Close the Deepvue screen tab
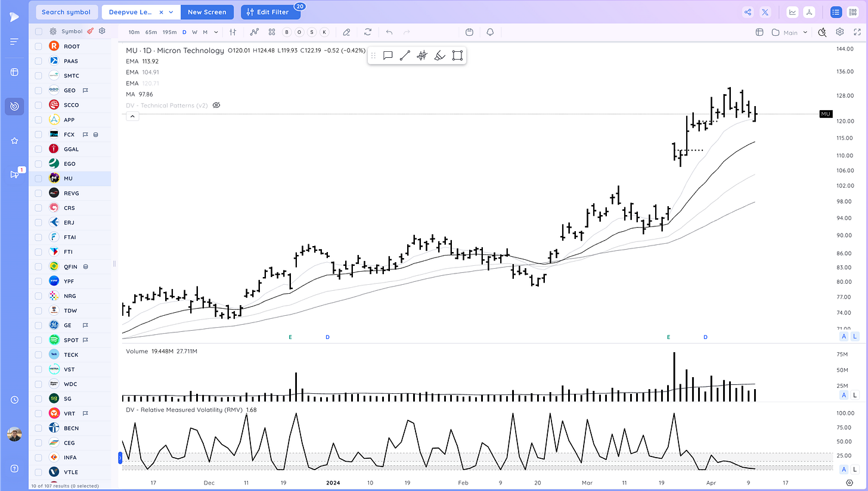Image resolution: width=868 pixels, height=491 pixels. tap(161, 12)
